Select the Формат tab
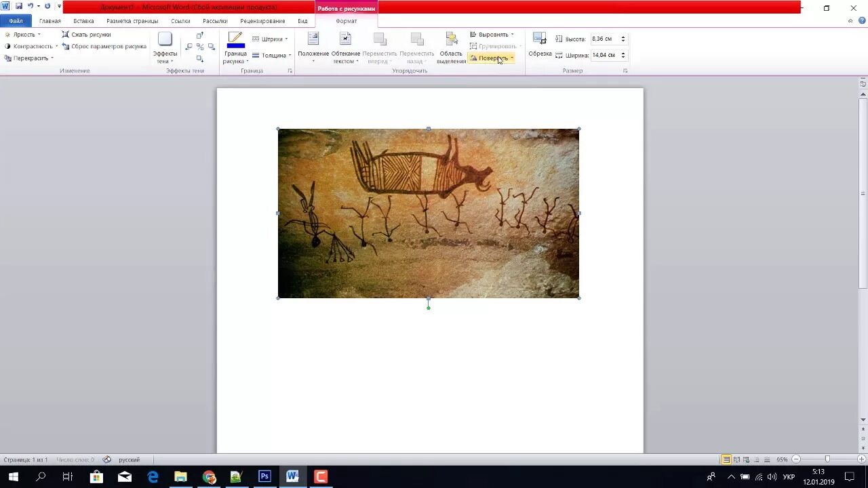This screenshot has height=488, width=868. (346, 21)
